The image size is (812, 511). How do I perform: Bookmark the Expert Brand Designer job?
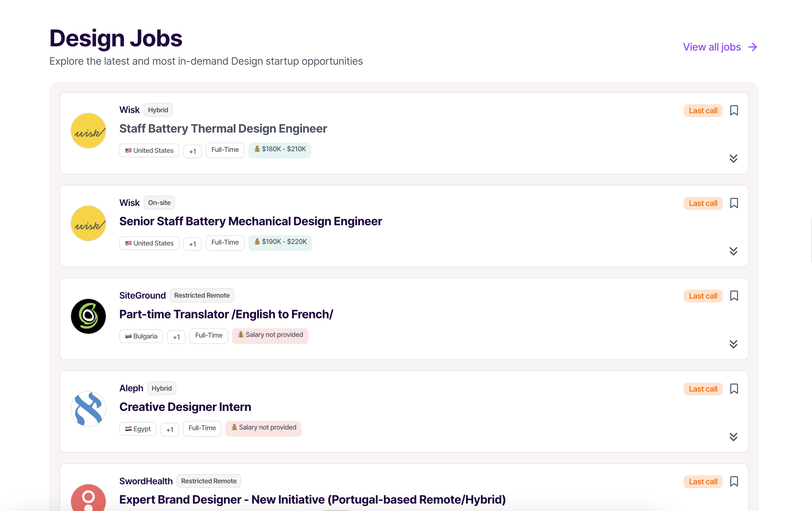pyautogui.click(x=735, y=481)
